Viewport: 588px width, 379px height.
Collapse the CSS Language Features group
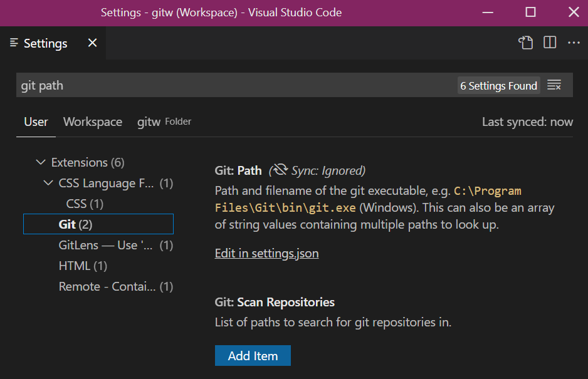coord(48,183)
